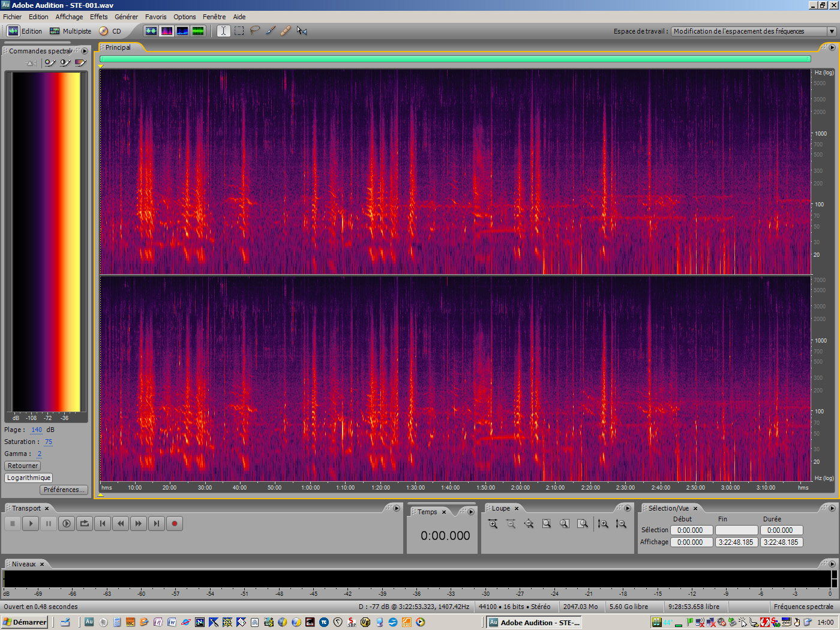
Task: Toggle the Logarithmique display mode
Action: [28, 478]
